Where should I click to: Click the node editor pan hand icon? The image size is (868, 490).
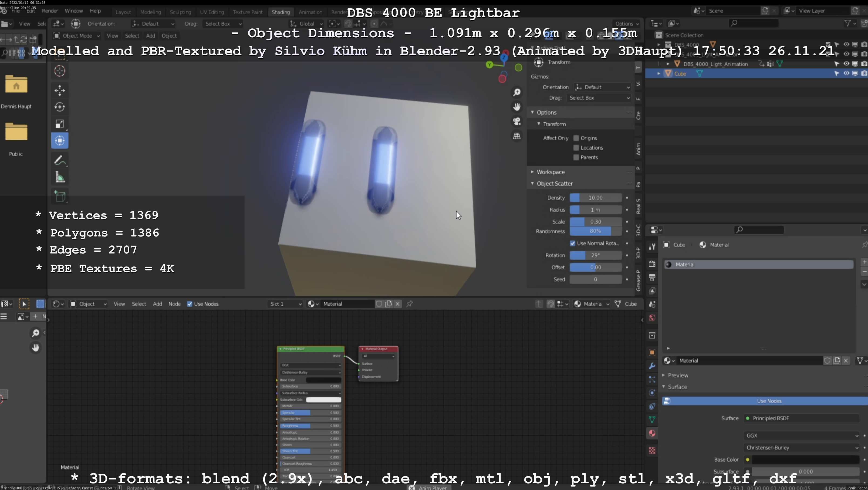pos(35,347)
